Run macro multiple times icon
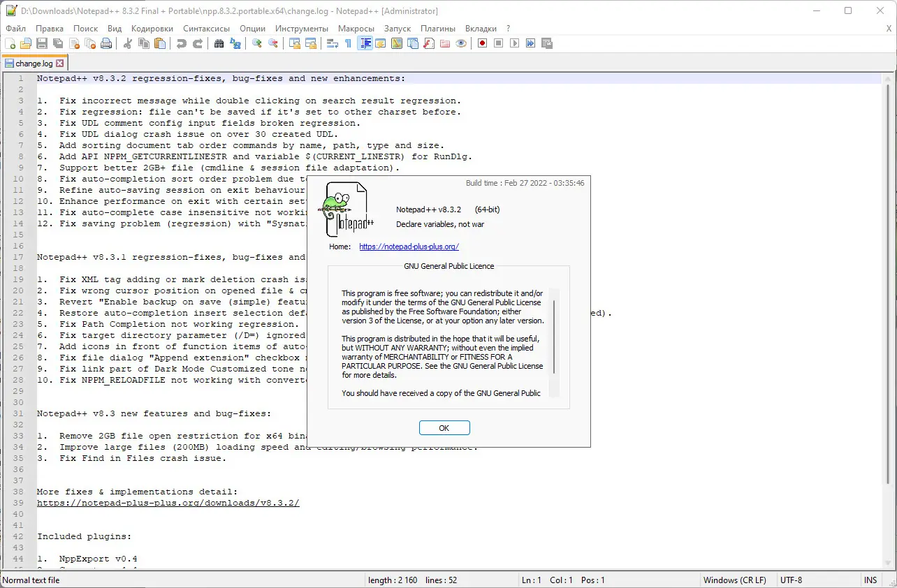The image size is (897, 588). point(531,43)
